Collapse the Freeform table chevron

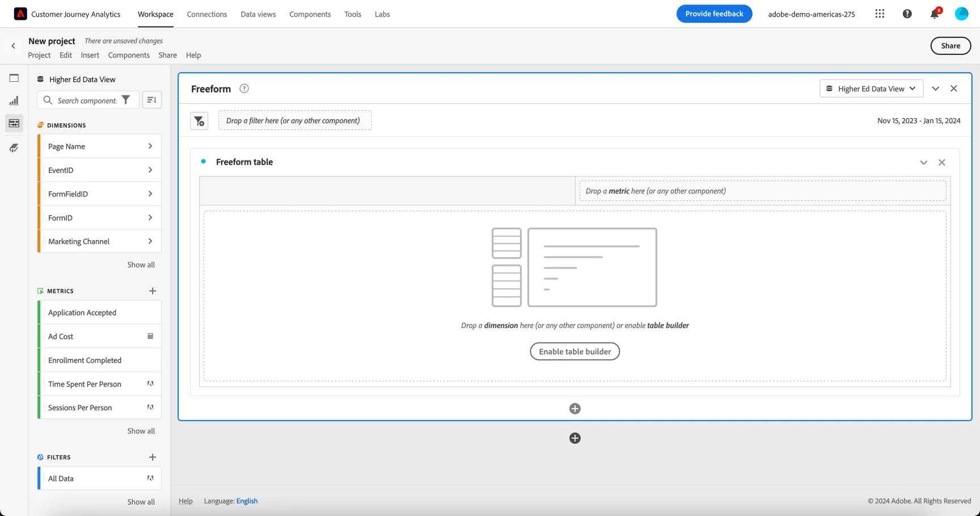[x=924, y=162]
